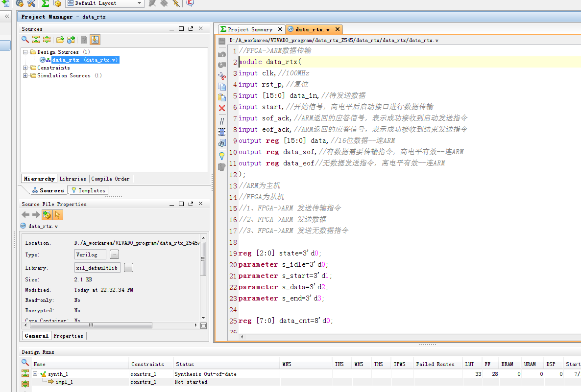The width and height of the screenshot is (581, 392).
Task: Click the paste icon in editor sidebar
Action: tap(222, 97)
